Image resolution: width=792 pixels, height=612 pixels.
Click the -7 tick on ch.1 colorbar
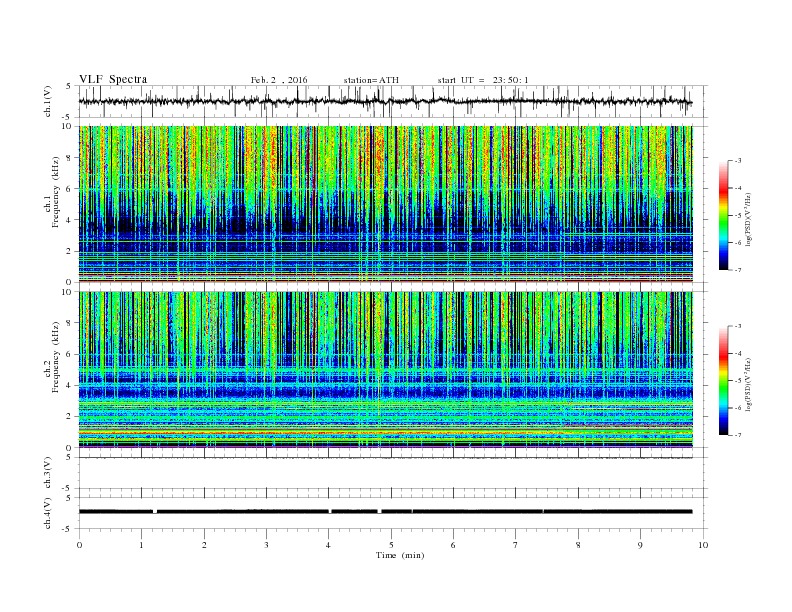click(x=738, y=270)
